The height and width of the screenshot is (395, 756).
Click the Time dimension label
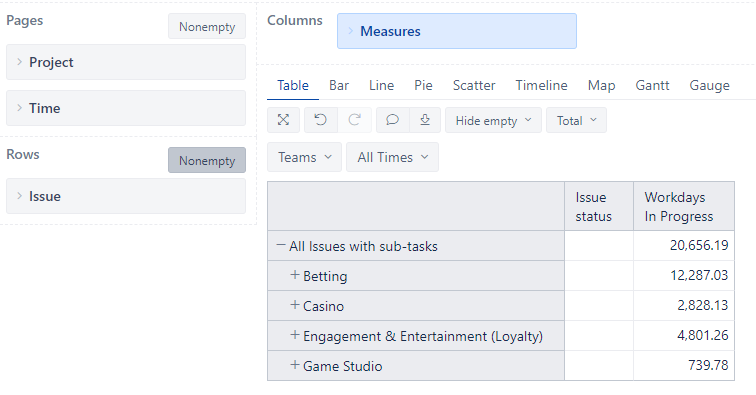pyautogui.click(x=44, y=108)
